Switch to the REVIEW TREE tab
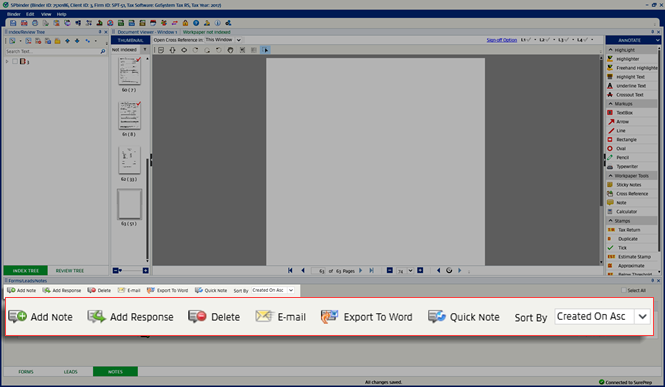The height and width of the screenshot is (387, 665). (x=70, y=270)
